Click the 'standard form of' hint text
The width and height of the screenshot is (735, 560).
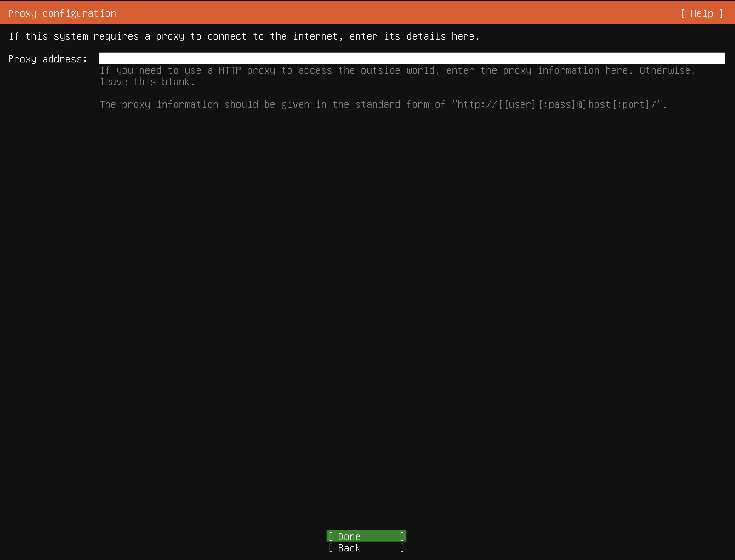pos(400,105)
